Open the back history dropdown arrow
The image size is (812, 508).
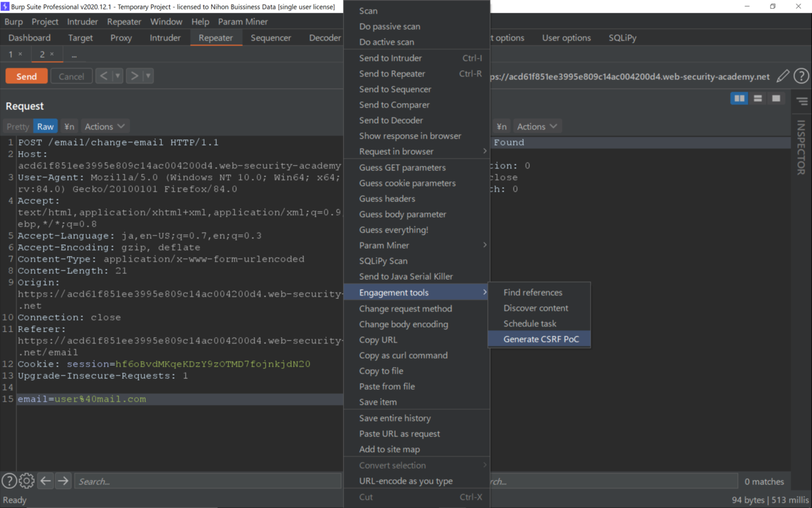[x=117, y=76]
